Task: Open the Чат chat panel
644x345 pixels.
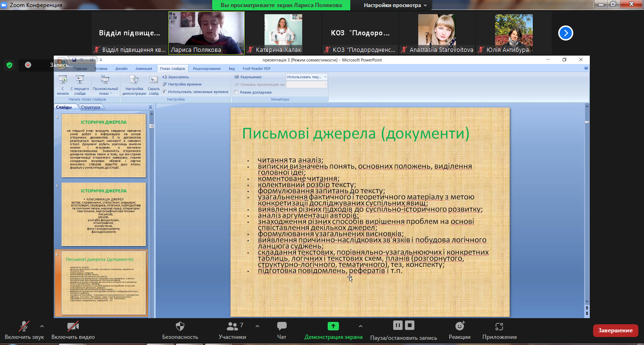Action: point(282,326)
